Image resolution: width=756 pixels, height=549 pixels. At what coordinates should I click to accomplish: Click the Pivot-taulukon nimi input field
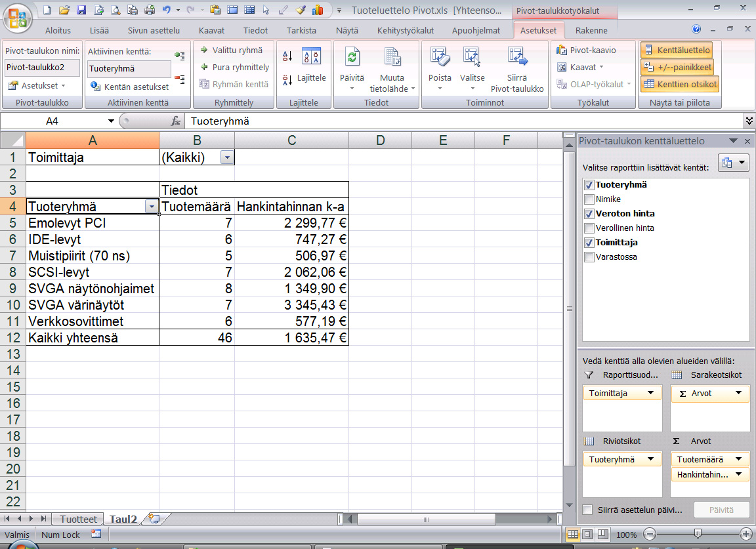coord(42,68)
